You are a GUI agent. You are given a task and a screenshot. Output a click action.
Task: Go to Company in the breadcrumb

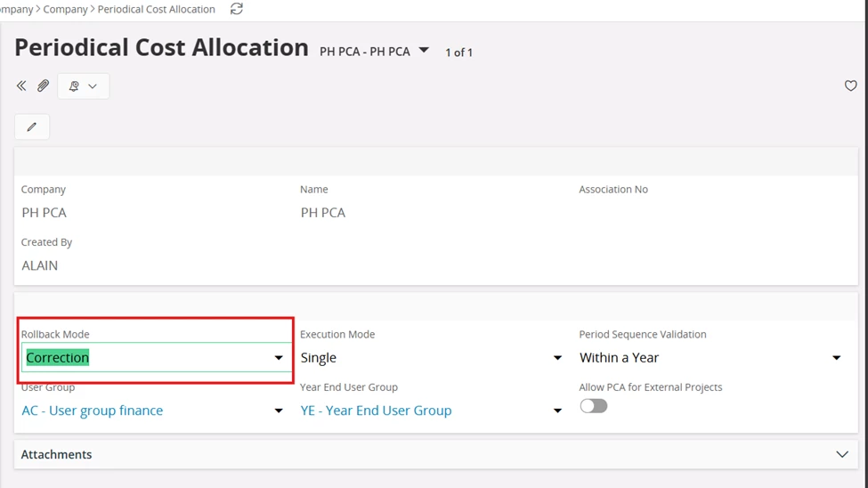(65, 10)
